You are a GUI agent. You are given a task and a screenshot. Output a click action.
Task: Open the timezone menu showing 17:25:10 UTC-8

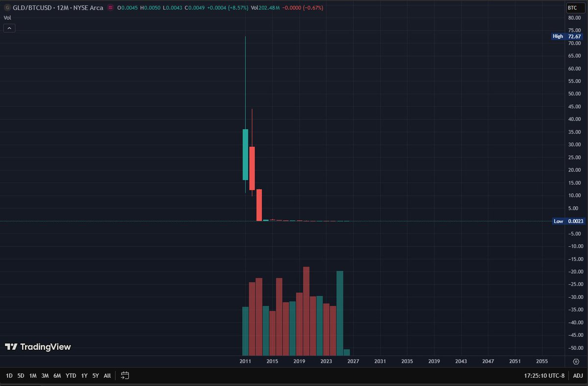click(544, 376)
